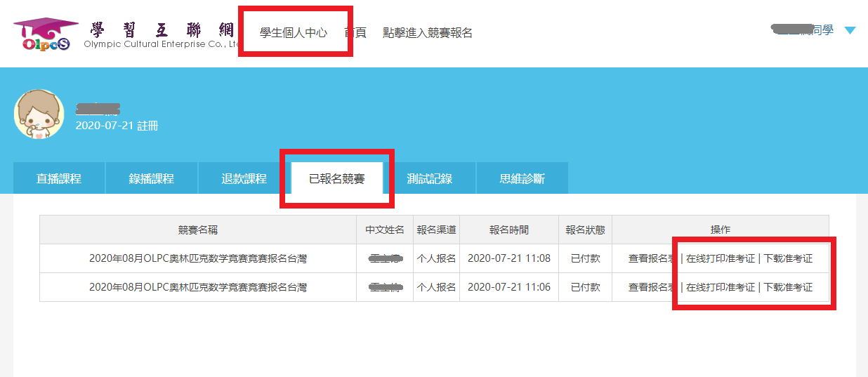The height and width of the screenshot is (377, 868).
Task: Click the OLPCS graduation cap logo
Action: point(46,34)
